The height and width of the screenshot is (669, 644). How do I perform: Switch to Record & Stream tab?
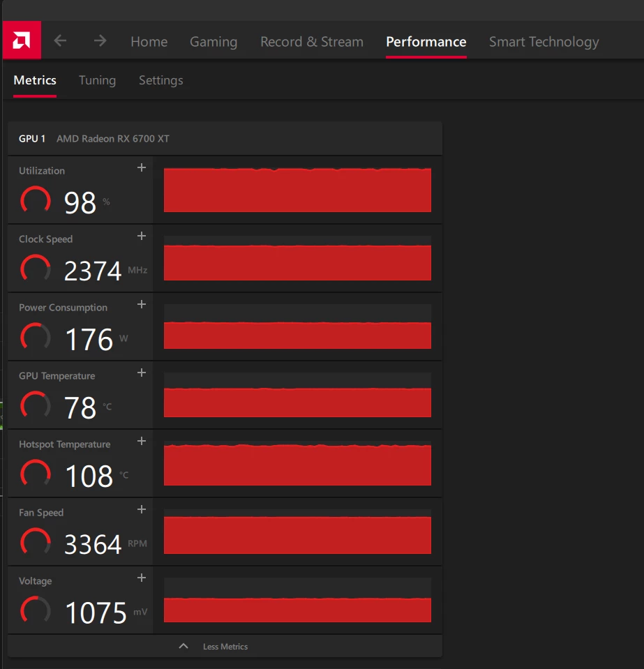tap(312, 42)
